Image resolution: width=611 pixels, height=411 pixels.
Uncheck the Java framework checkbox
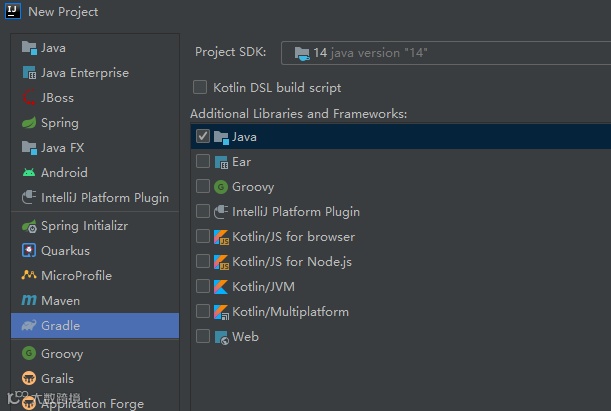tap(203, 136)
